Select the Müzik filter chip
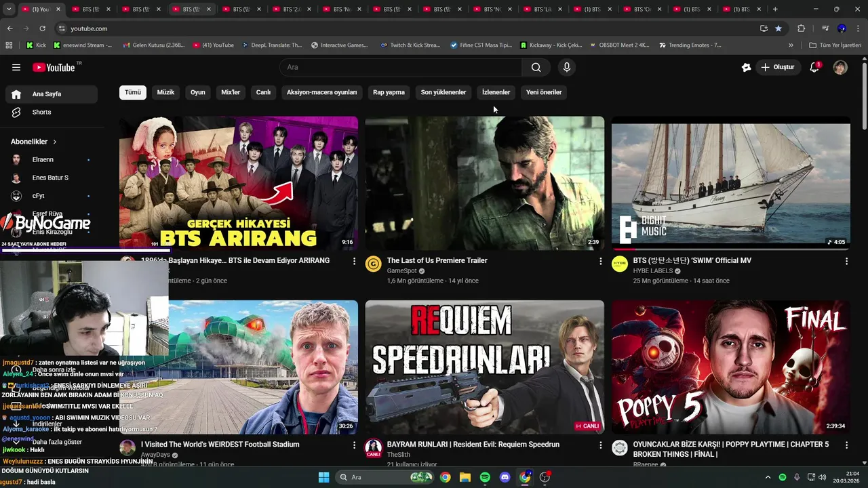 point(165,92)
